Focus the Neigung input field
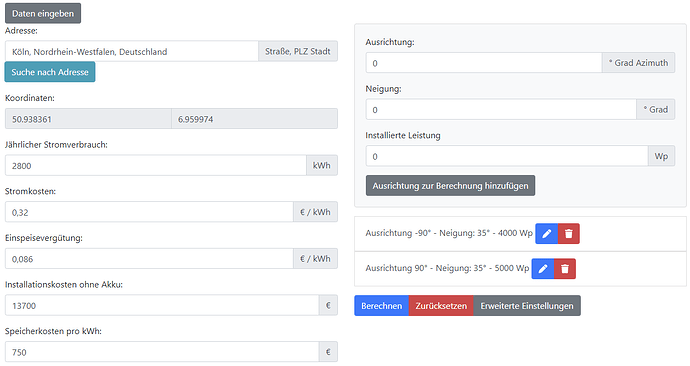Viewport: 690px width, 366px height. point(501,110)
